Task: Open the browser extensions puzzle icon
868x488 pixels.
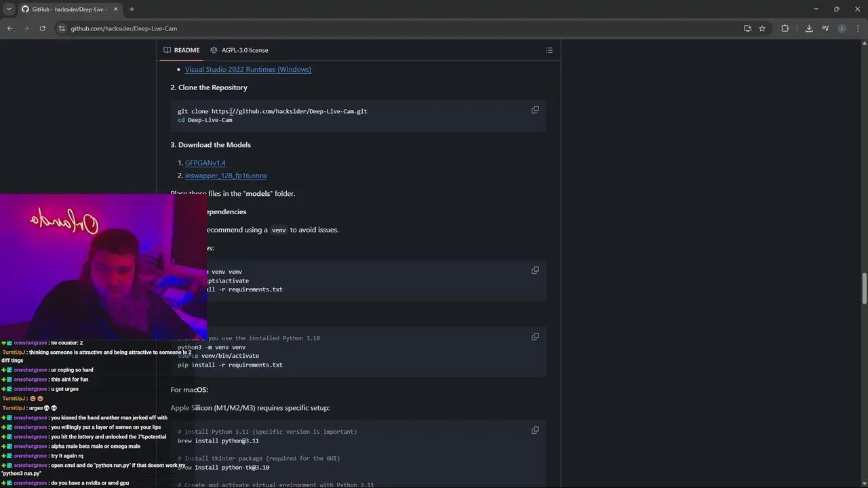Action: [785, 28]
